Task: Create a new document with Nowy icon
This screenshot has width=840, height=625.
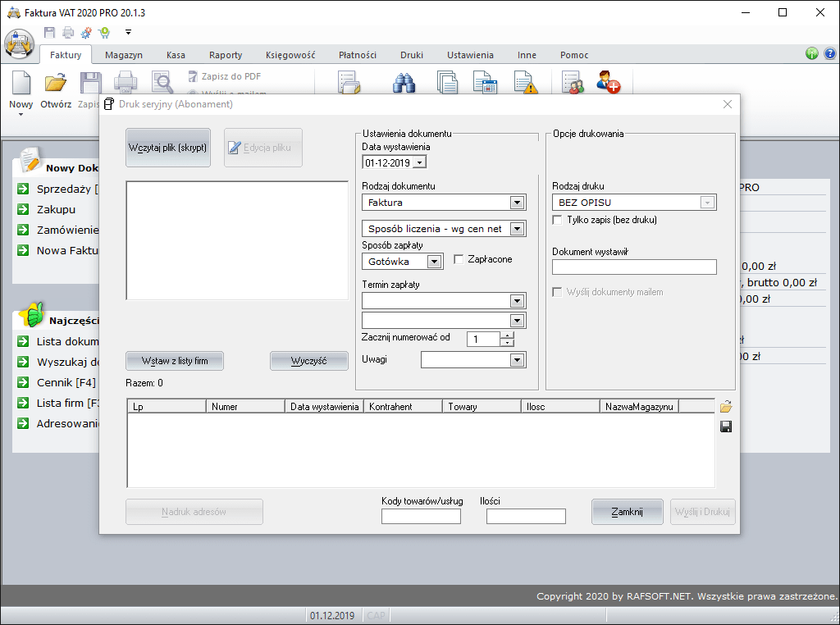Action: 21,84
